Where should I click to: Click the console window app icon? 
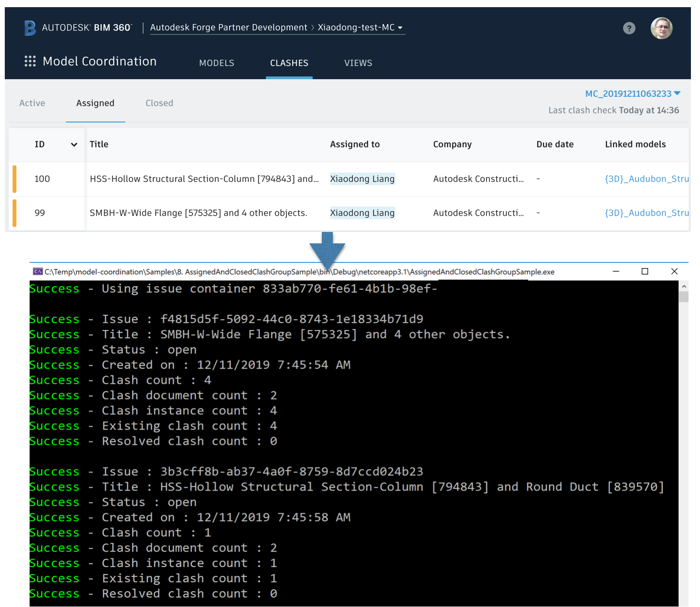click(x=38, y=272)
